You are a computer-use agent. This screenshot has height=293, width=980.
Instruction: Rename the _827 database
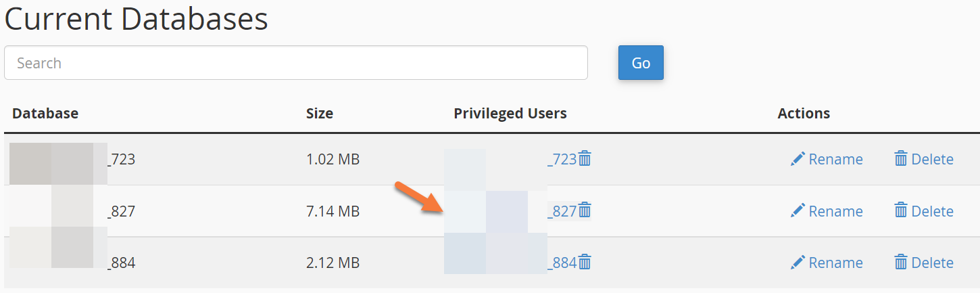click(827, 211)
